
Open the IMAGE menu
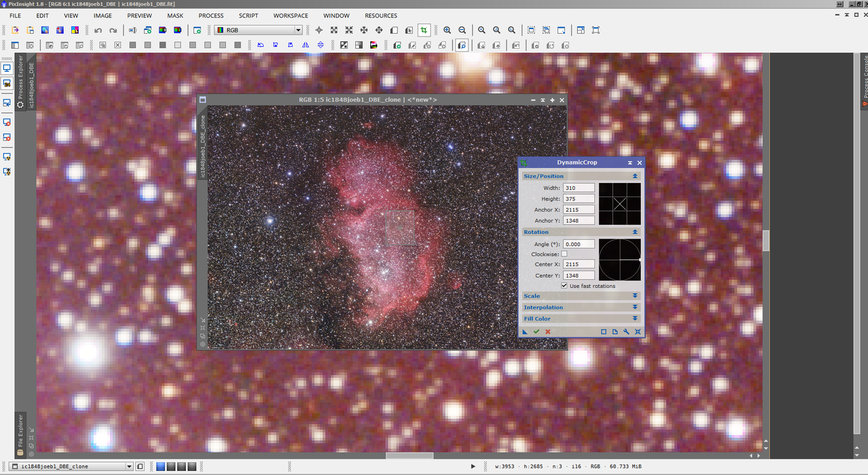click(x=102, y=16)
